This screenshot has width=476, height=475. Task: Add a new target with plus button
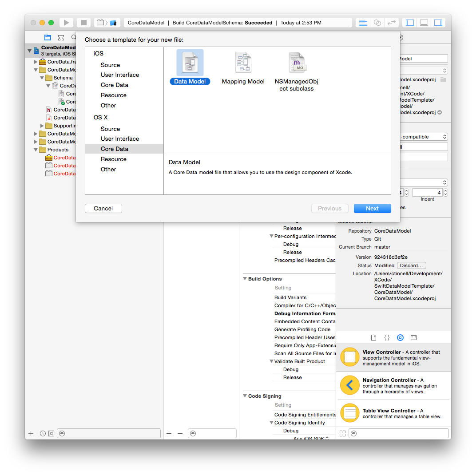click(x=169, y=433)
